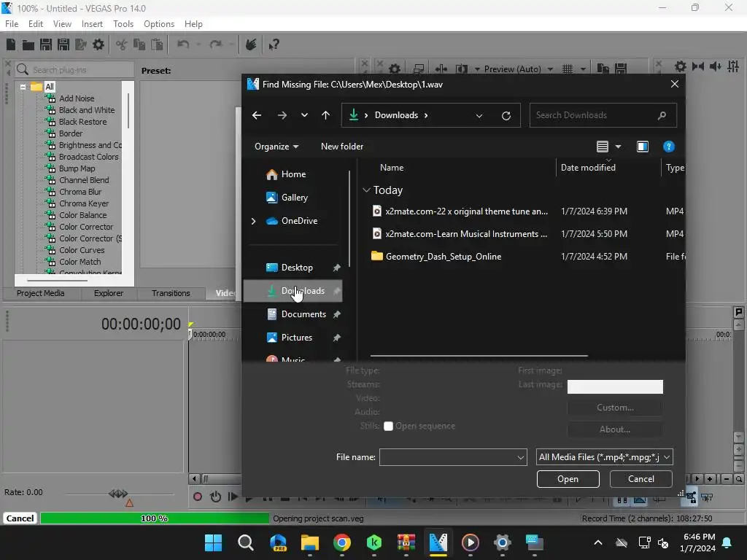This screenshot has height=560, width=747.
Task: Click the Record button in transport bar
Action: (198, 497)
